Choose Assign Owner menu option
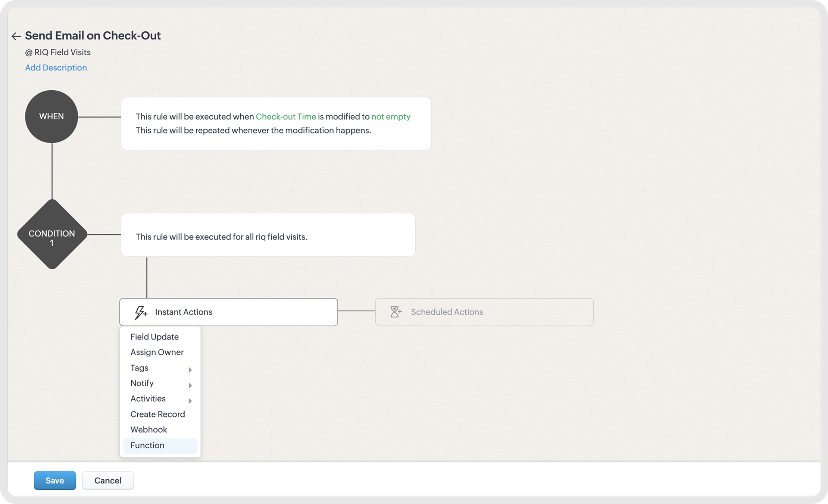 click(x=157, y=352)
